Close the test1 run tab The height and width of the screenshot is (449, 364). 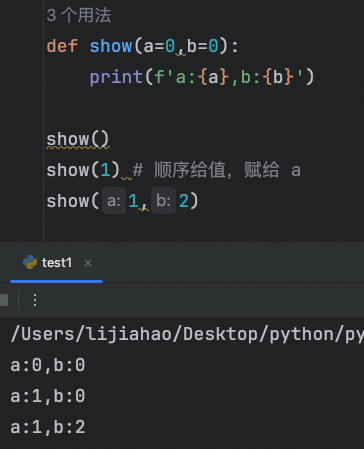88,263
